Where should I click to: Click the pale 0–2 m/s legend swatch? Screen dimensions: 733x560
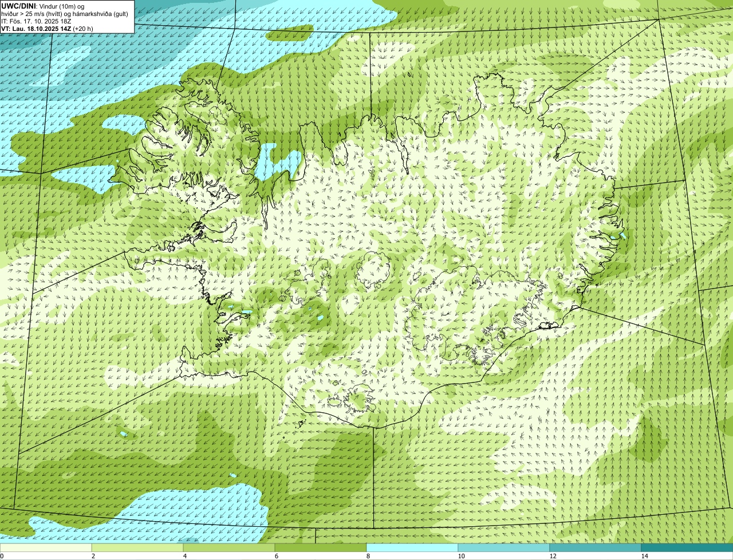pyautogui.click(x=46, y=547)
